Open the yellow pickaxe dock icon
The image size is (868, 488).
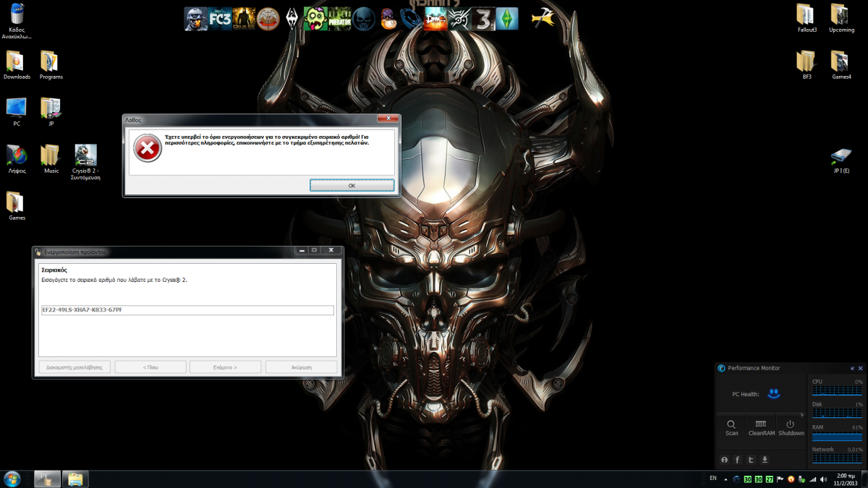(542, 17)
